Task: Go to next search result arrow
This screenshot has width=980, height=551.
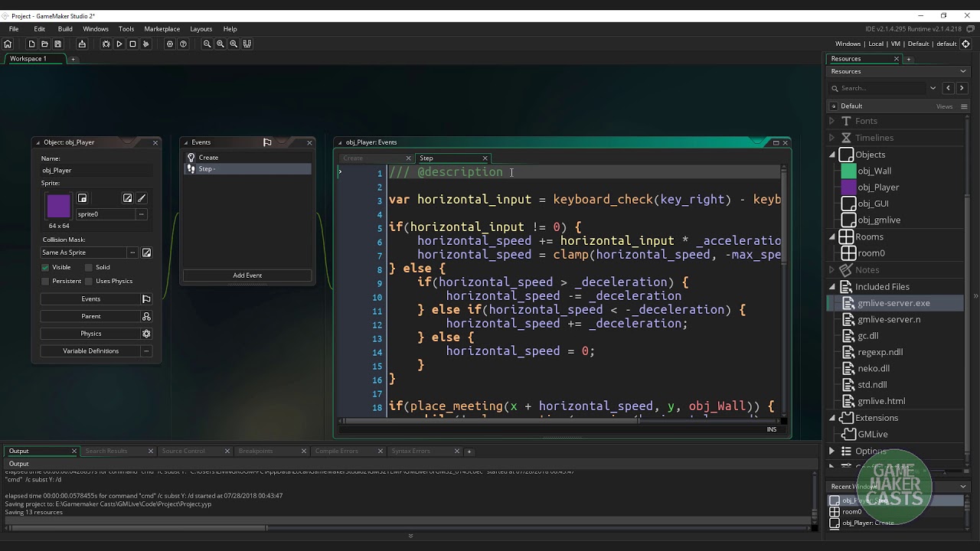Action: (x=962, y=88)
